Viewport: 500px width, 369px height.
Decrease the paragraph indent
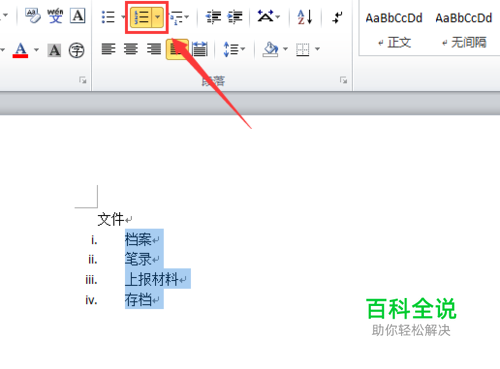214,17
